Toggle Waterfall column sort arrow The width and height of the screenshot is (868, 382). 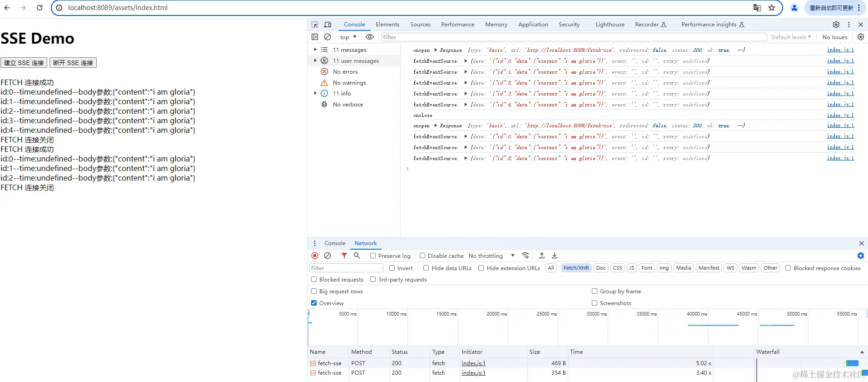(x=862, y=352)
